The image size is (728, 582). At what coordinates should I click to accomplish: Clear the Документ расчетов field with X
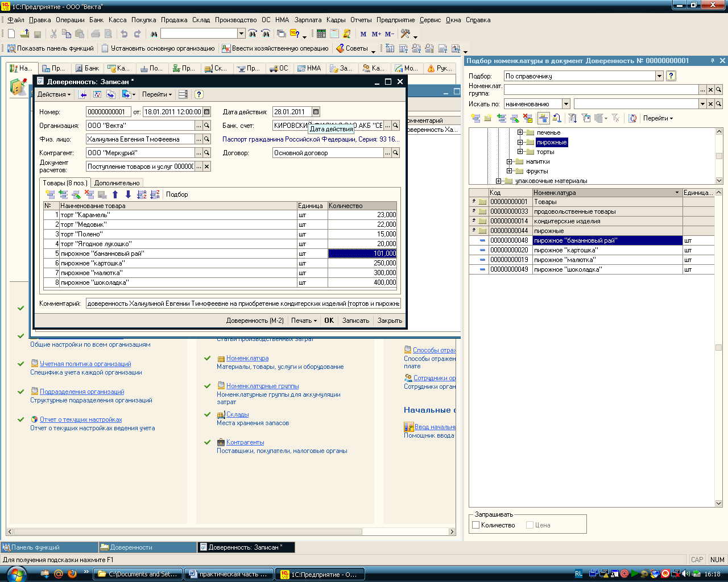click(x=206, y=167)
